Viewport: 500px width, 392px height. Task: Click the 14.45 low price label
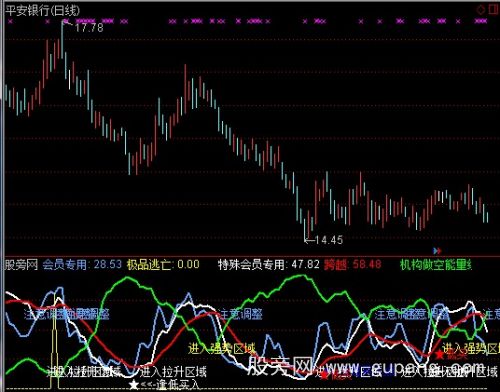coord(329,240)
